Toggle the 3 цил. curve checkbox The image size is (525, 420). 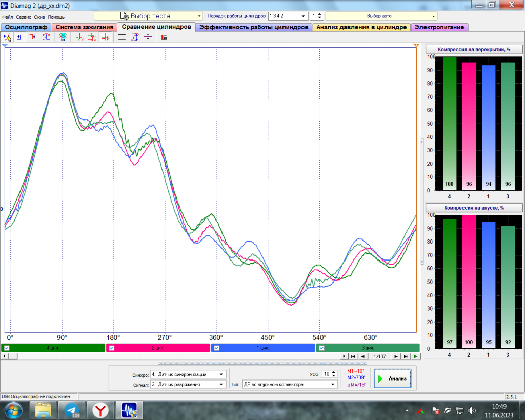pyautogui.click(x=321, y=348)
